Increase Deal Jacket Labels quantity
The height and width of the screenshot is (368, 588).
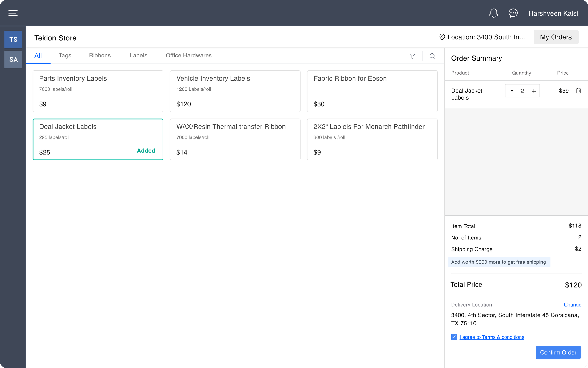click(x=534, y=91)
